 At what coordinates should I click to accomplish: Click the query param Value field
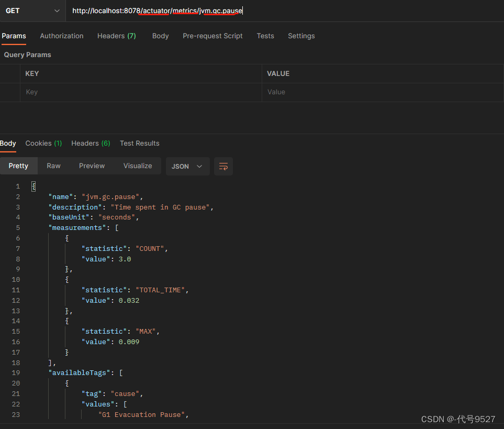click(382, 92)
